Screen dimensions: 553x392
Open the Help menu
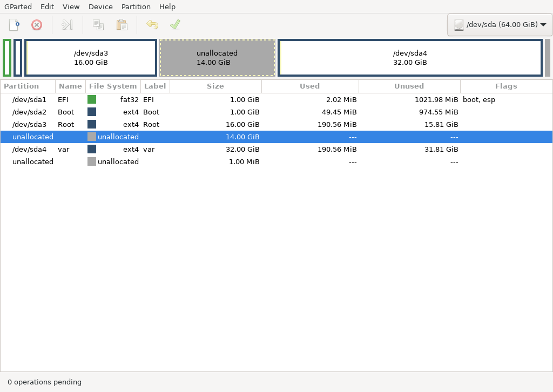pyautogui.click(x=167, y=6)
